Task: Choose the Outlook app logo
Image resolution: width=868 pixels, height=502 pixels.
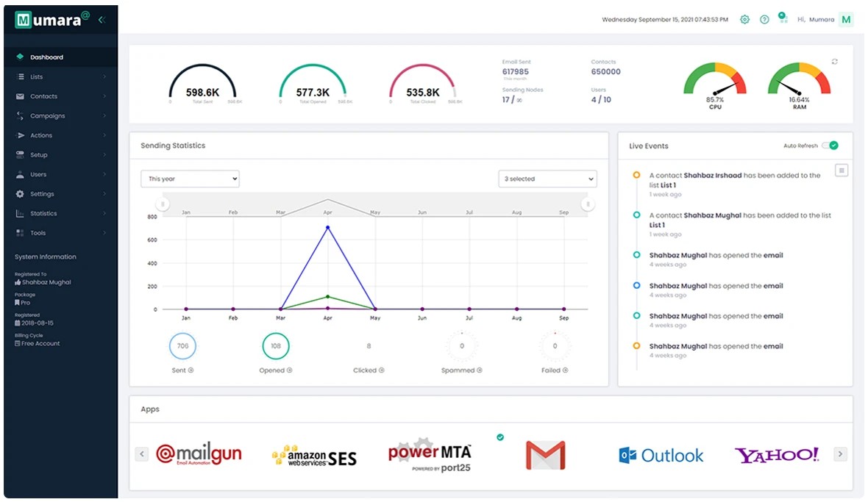Action: pyautogui.click(x=661, y=455)
